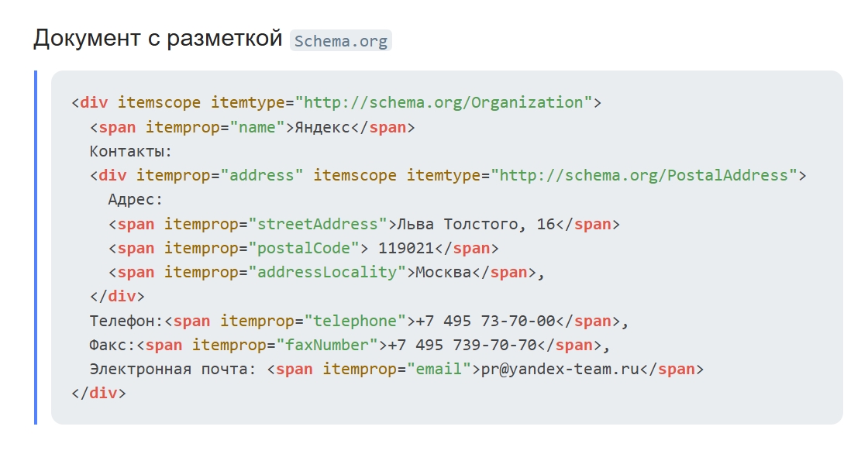Click the "Адрес:" label in code
Image resolution: width=868 pixels, height=454 pixels.
pos(136,200)
